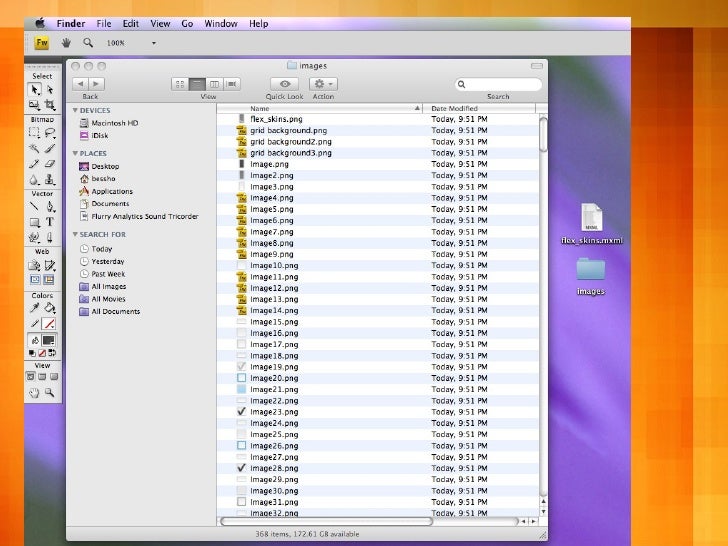Open the Go menu
This screenshot has height=546, width=728.
[x=187, y=23]
